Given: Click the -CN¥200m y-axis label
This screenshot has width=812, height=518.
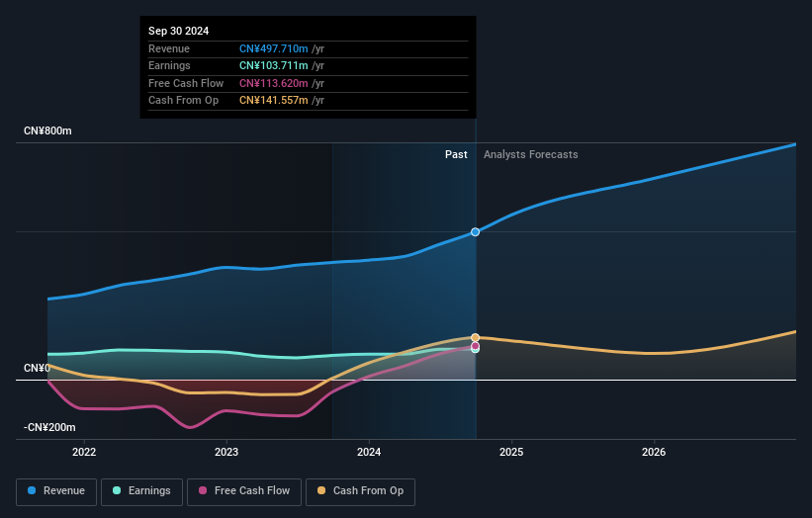Looking at the screenshot, I should pyautogui.click(x=49, y=427).
